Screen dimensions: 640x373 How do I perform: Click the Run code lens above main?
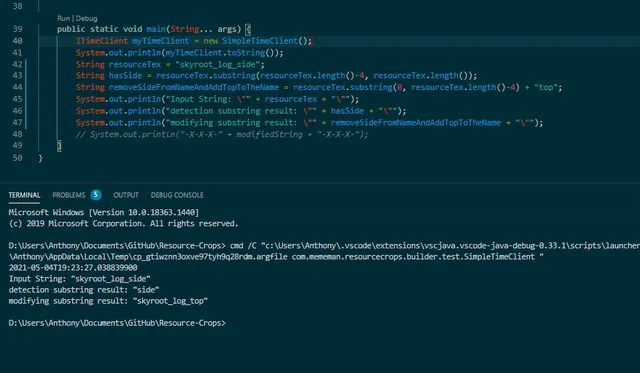(63, 18)
